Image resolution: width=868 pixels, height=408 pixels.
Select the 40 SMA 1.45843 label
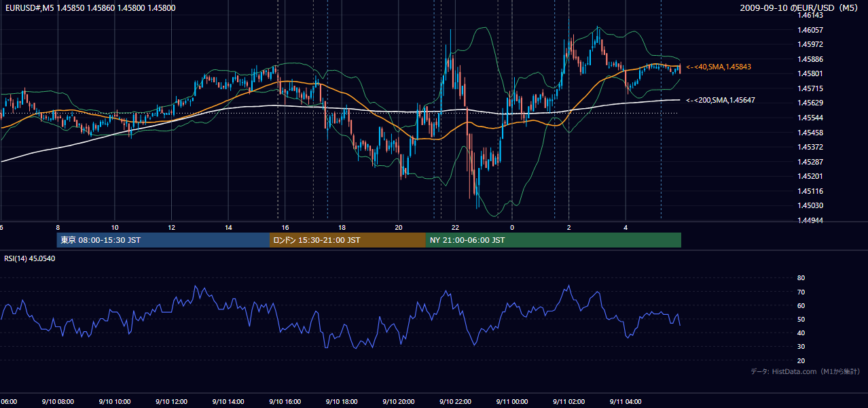point(718,67)
